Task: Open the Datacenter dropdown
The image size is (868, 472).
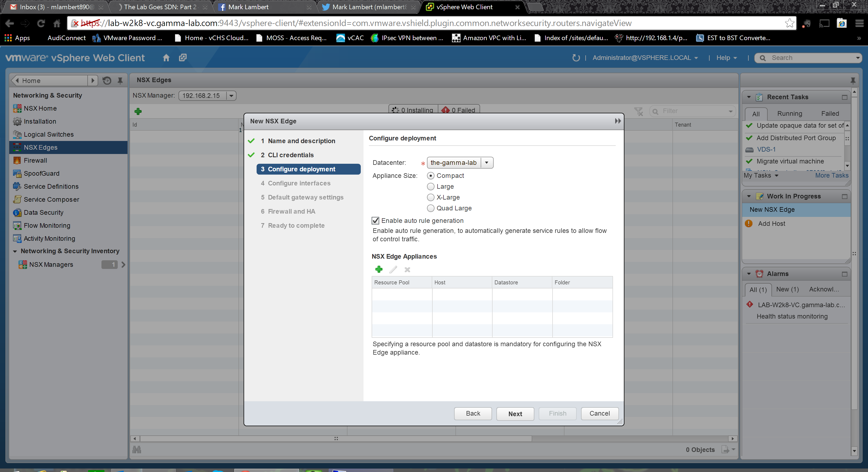Action: pos(486,163)
